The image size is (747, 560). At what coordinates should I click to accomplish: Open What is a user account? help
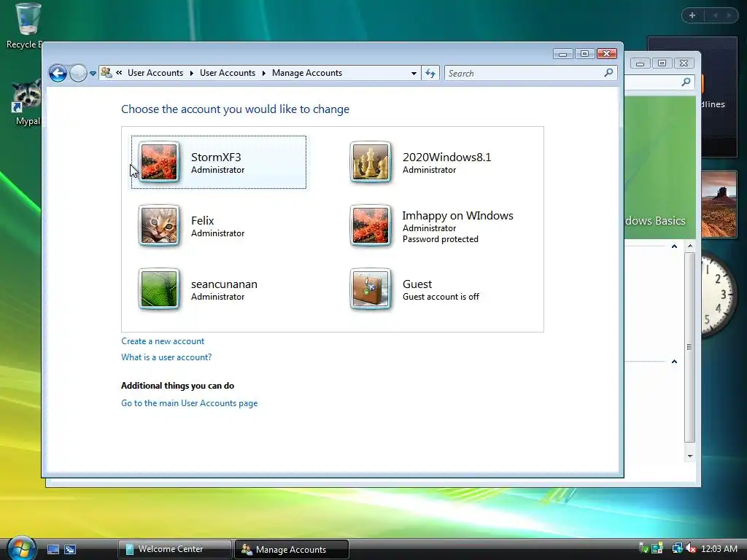[166, 357]
